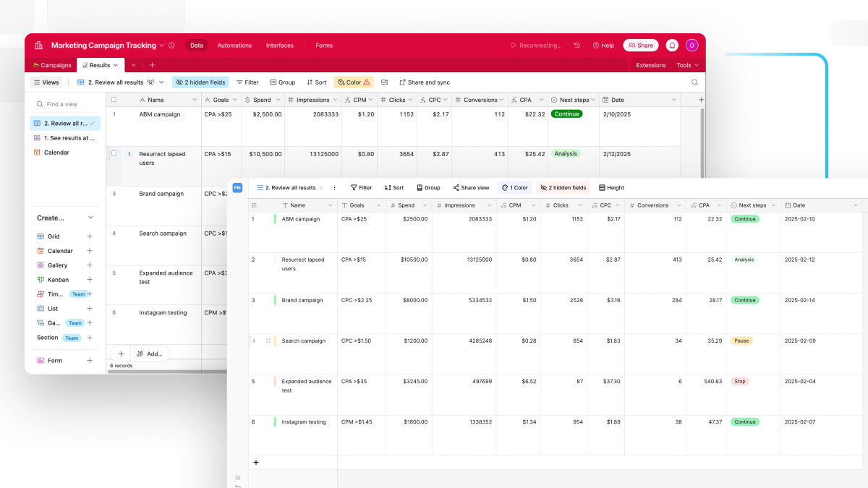Screen dimensions: 868x488
Task: Open view options three-dot menu front window
Action: tap(334, 188)
